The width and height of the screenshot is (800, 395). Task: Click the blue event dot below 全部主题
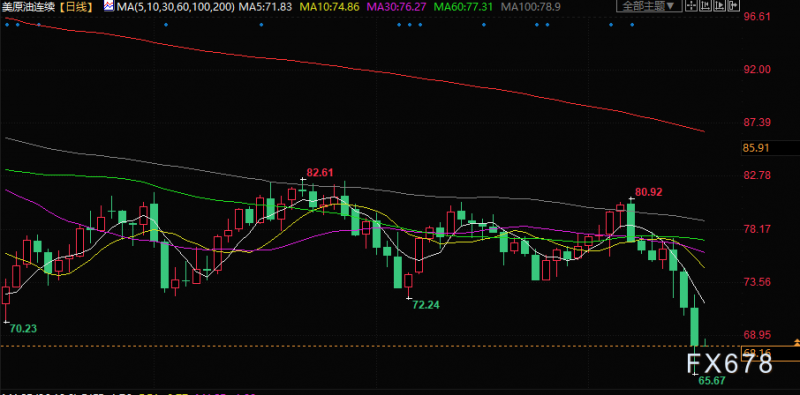632,24
